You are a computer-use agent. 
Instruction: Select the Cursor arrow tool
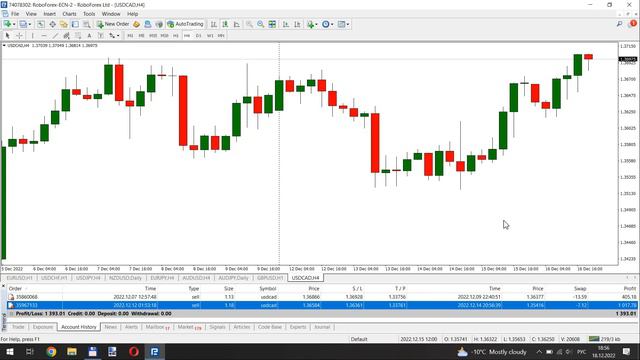(x=7, y=36)
